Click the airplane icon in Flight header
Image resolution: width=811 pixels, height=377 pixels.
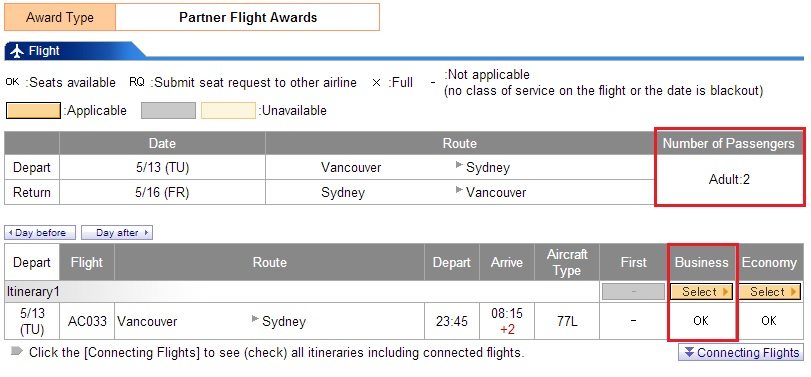point(17,51)
